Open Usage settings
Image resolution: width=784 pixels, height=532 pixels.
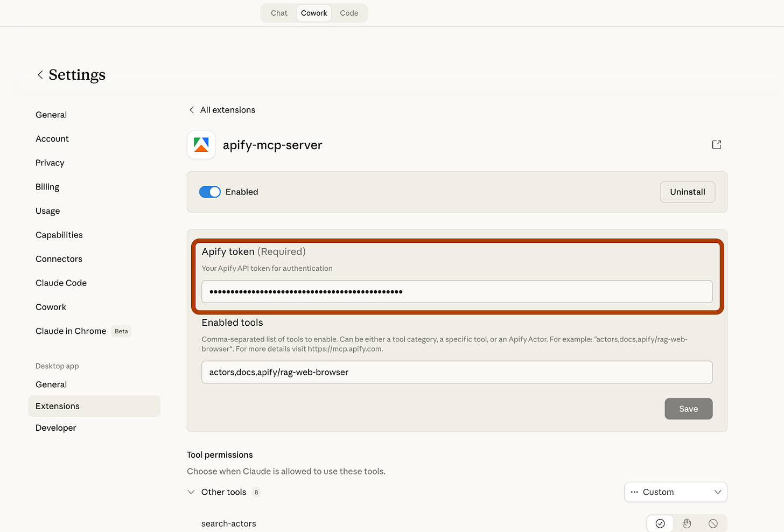click(48, 211)
